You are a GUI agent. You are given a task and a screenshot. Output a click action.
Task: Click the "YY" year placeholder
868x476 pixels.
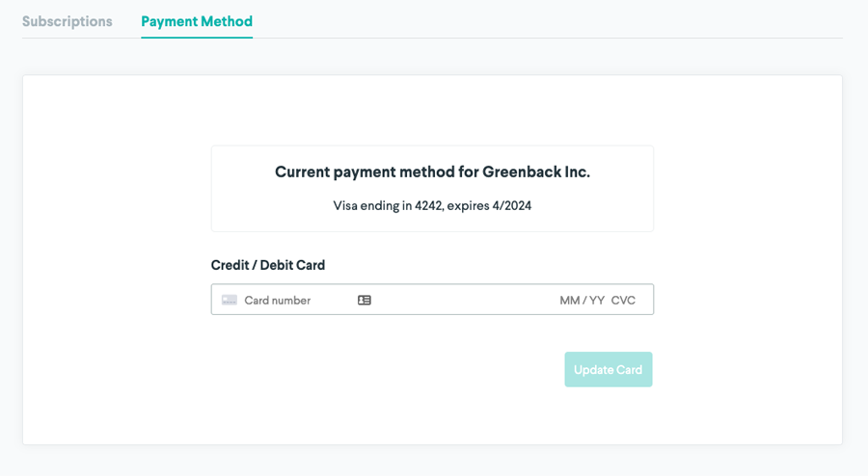(596, 301)
